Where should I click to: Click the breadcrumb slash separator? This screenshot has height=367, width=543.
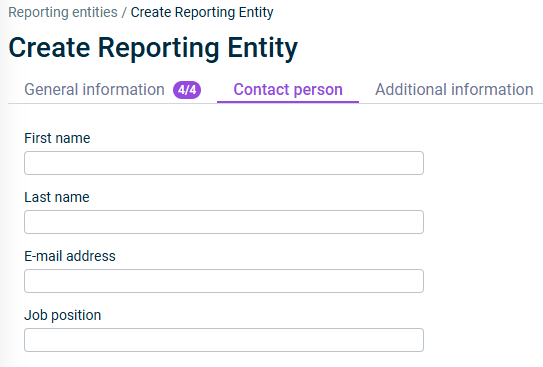click(x=124, y=12)
